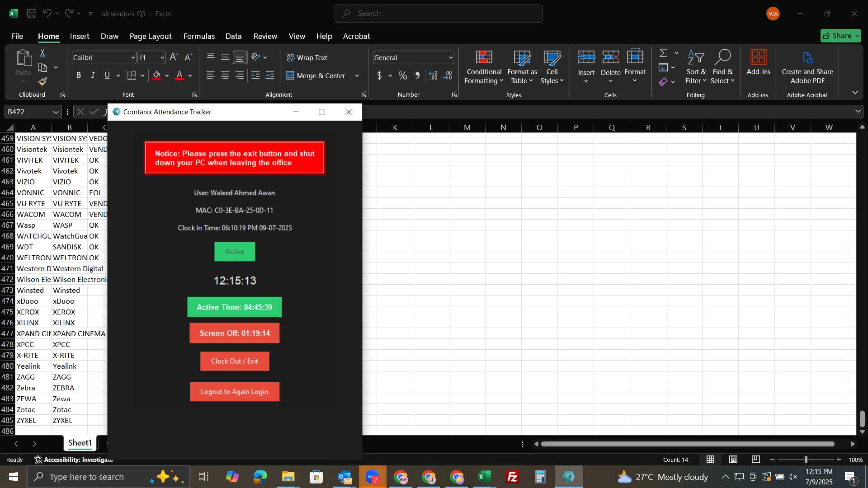Click the Fill down icon in Editing
The width and height of the screenshot is (868, 488).
(663, 67)
